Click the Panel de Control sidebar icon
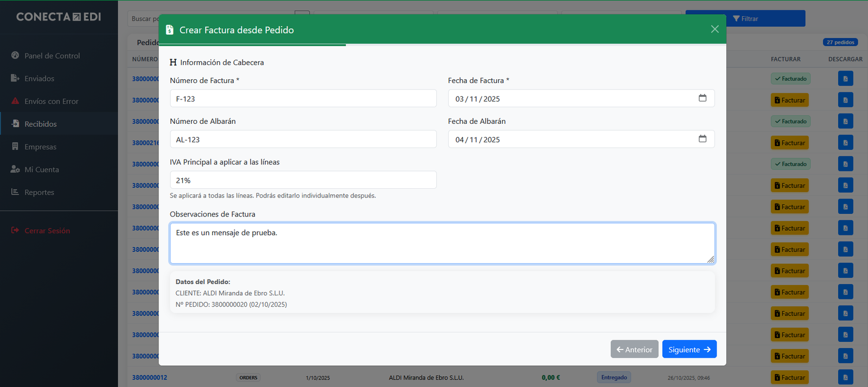 click(15, 55)
